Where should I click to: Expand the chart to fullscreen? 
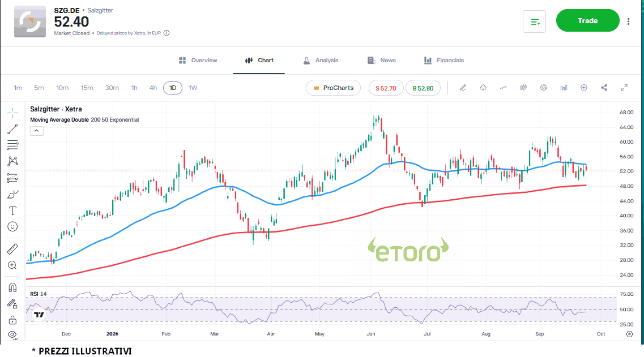pyautogui.click(x=624, y=87)
